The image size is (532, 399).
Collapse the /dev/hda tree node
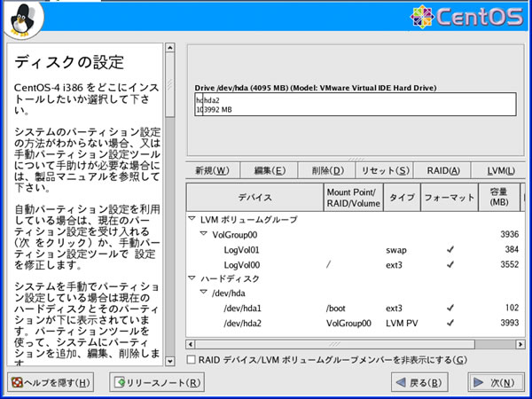204,292
